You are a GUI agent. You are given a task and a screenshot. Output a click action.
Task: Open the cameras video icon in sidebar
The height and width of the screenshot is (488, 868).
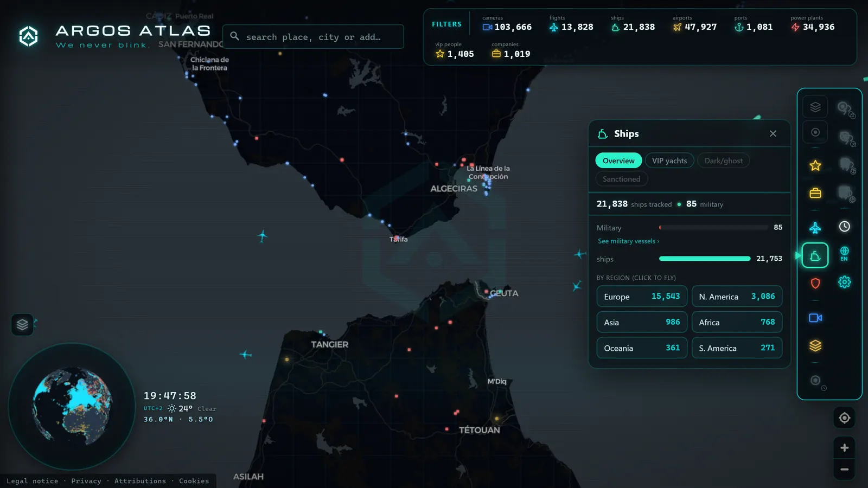[x=815, y=318]
